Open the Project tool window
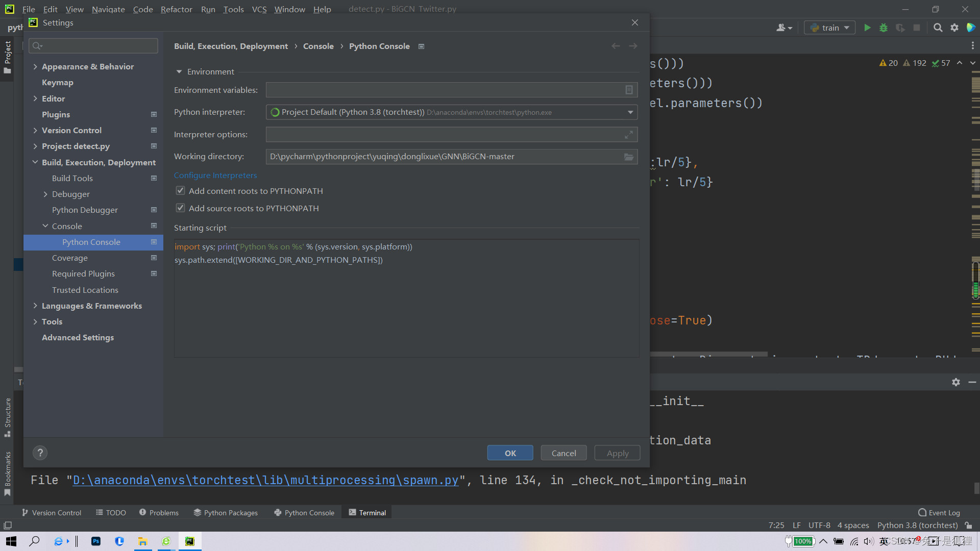This screenshot has width=980, height=551. pyautogui.click(x=7, y=57)
